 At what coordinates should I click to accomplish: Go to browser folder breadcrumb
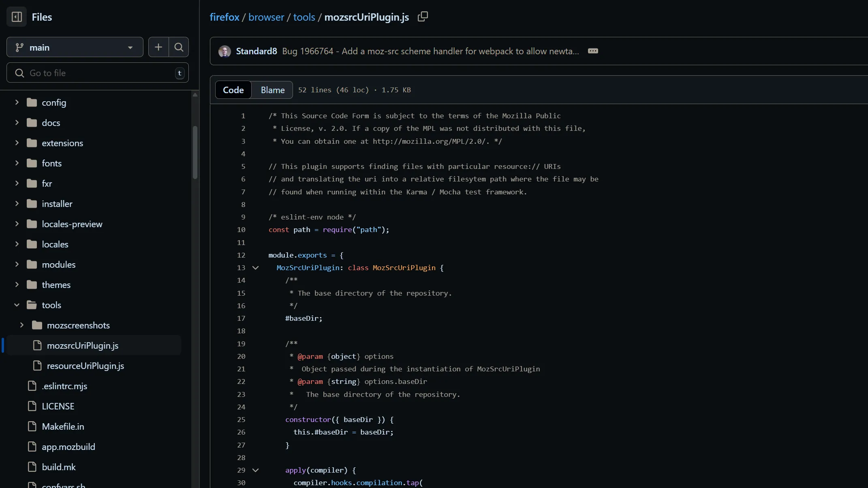266,17
